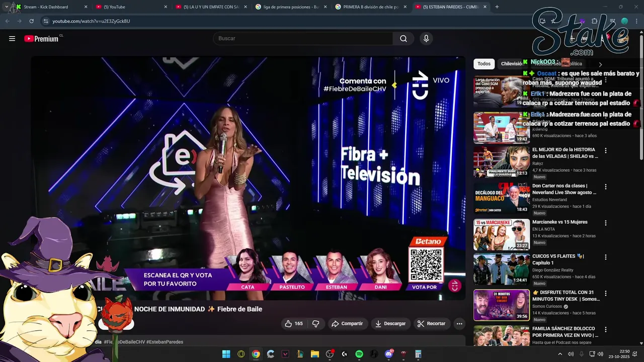644x362 pixels.
Task: Open Chrome from the taskbar
Action: pos(256,354)
